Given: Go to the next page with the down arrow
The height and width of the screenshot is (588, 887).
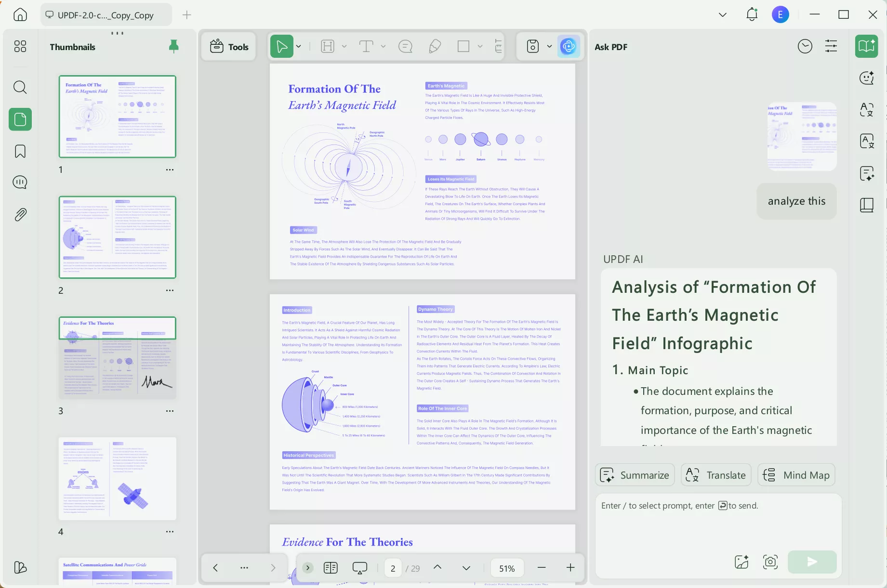Looking at the screenshot, I should pos(466,568).
